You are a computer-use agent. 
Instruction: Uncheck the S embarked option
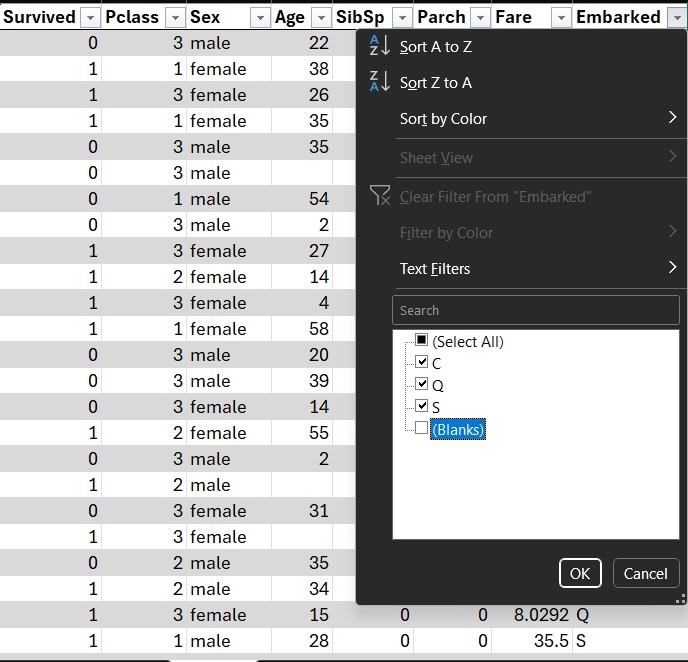point(422,407)
